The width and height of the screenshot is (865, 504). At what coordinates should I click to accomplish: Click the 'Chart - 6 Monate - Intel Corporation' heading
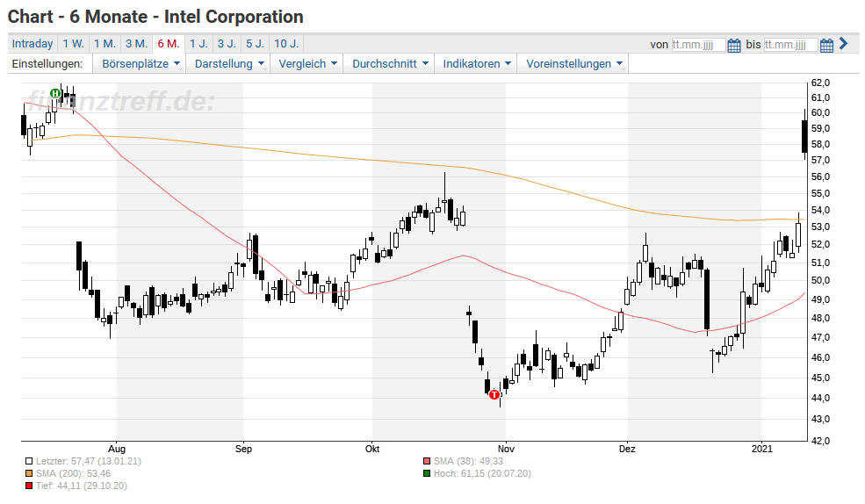click(x=155, y=17)
